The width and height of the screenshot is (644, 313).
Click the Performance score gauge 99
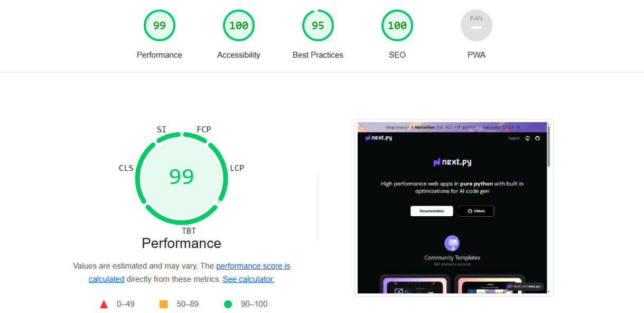159,25
